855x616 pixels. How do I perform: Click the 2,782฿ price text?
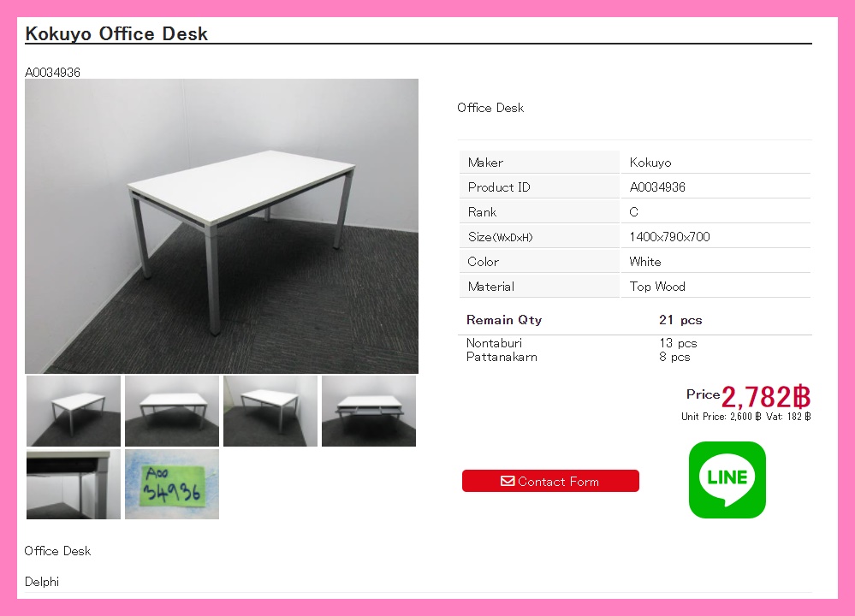coord(766,397)
